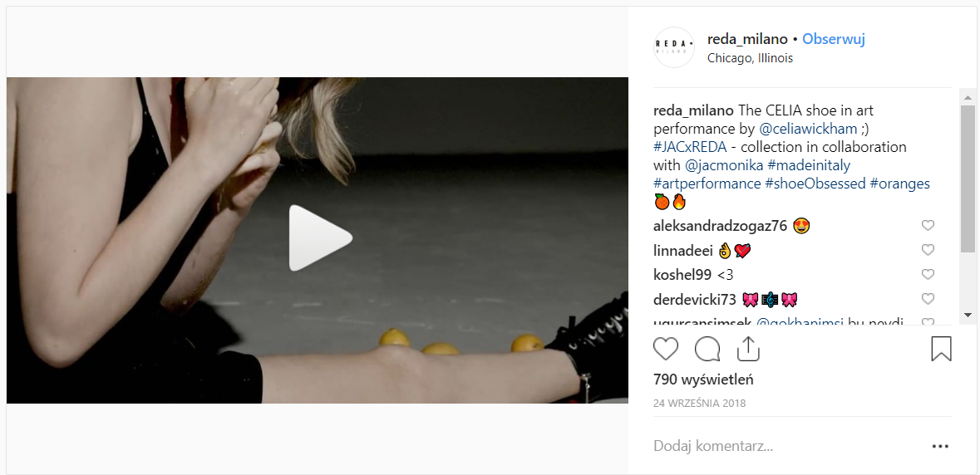Viewport: 980px width, 475px height.
Task: Open the three-dot more options menu
Action: [941, 446]
